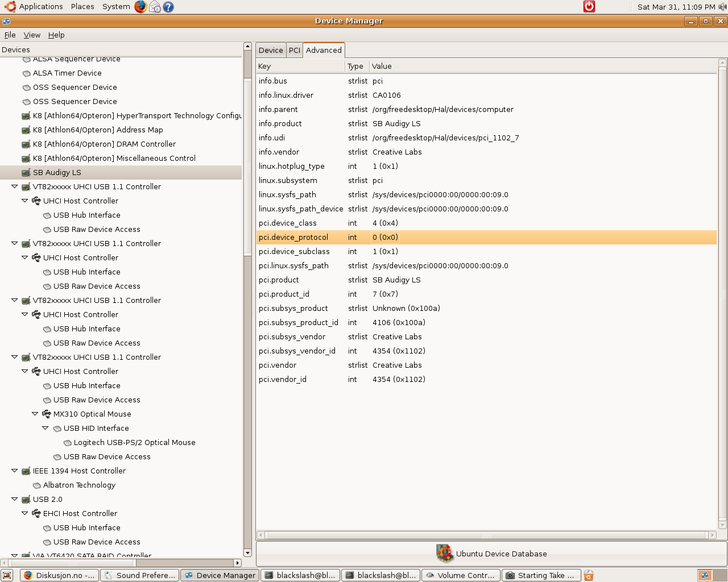
Task: Open the volume speaker icon in panel
Action: [x=722, y=7]
